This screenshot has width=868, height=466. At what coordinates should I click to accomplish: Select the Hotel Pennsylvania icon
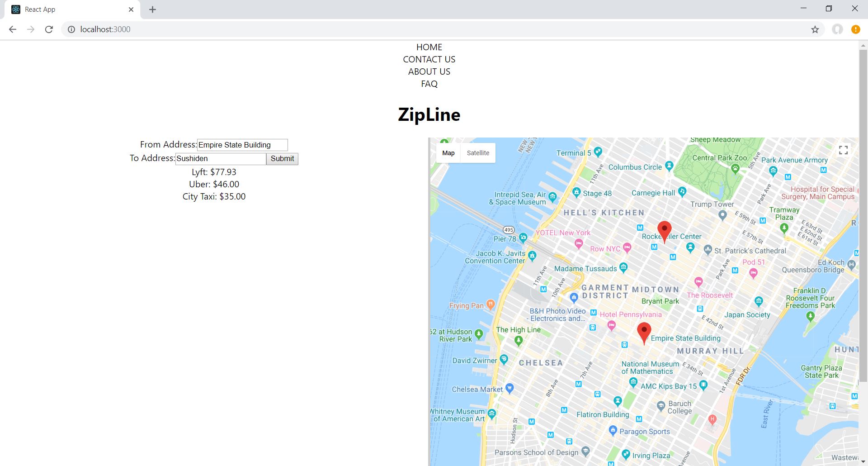612,325
